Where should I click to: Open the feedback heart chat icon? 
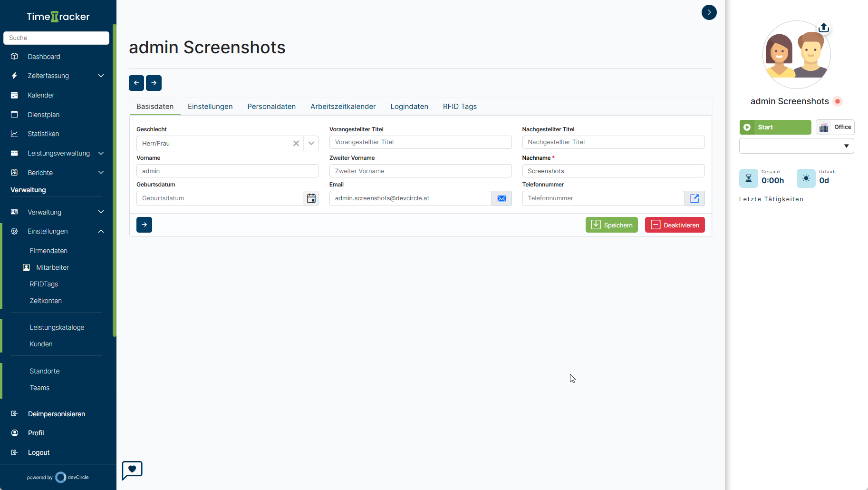[132, 470]
